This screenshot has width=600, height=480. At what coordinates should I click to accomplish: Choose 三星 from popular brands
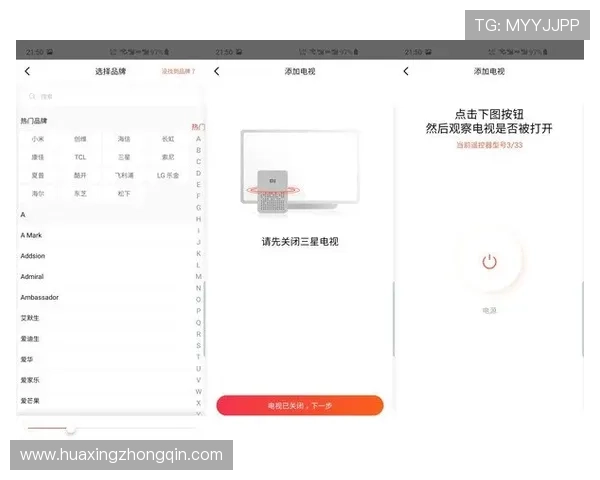coord(124,157)
